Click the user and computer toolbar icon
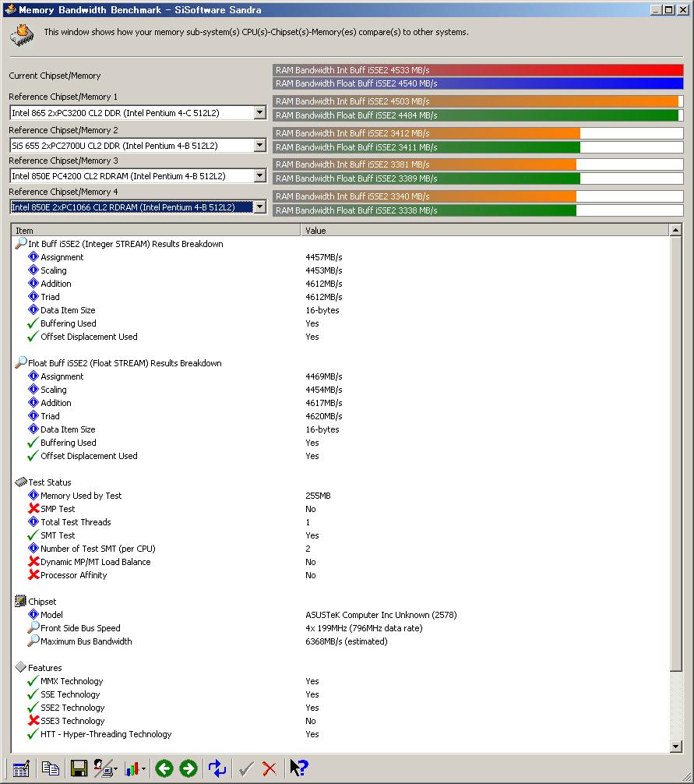The image size is (694, 784). tap(104, 768)
